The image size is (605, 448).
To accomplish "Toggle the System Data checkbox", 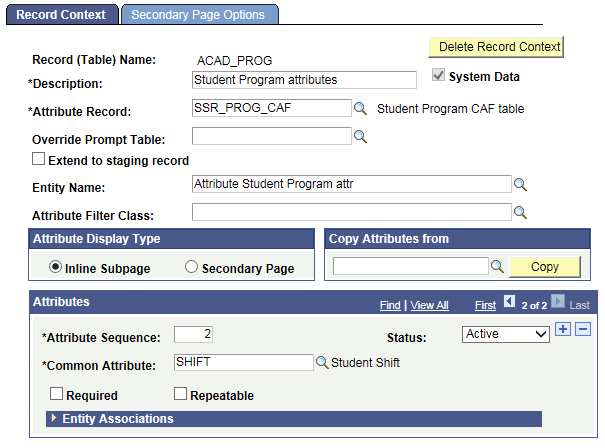I will coord(438,75).
